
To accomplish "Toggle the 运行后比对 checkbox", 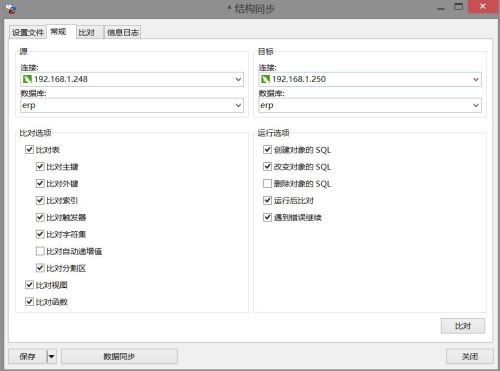I will (x=267, y=200).
